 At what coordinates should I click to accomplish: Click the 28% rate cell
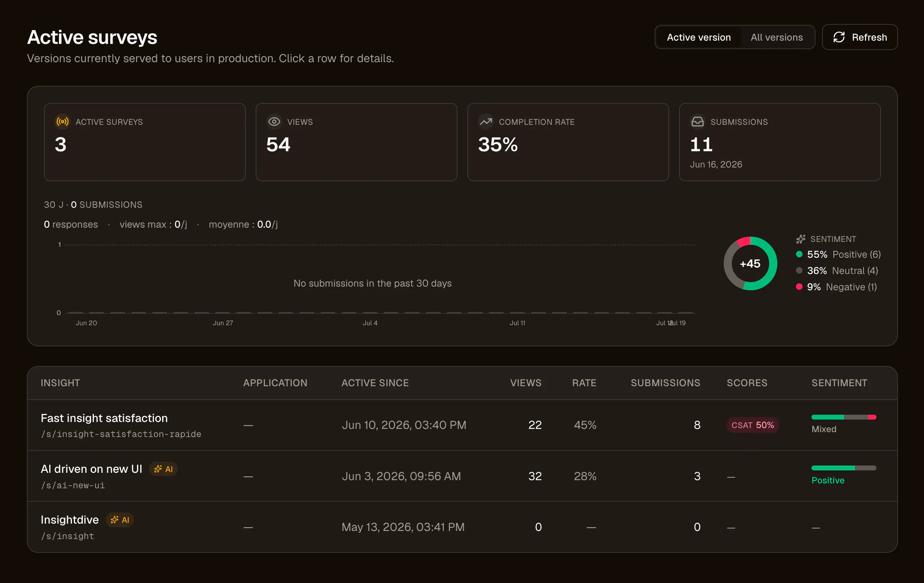click(585, 476)
